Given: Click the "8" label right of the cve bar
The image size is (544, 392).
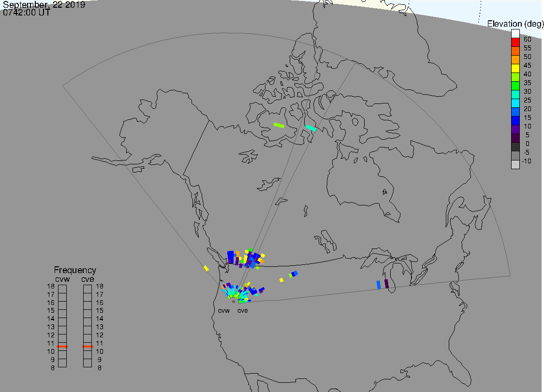Looking at the screenshot, I should click(x=100, y=368).
